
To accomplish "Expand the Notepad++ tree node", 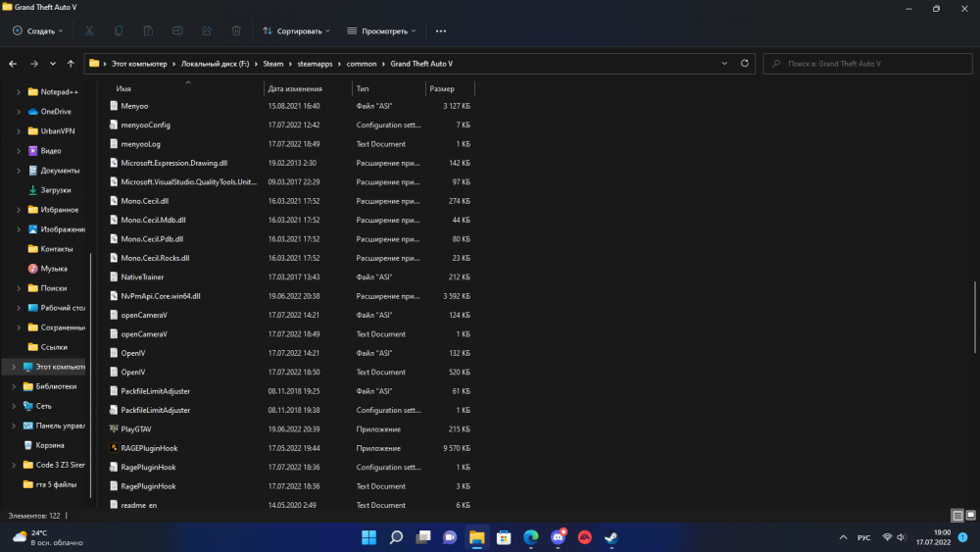I will click(18, 92).
